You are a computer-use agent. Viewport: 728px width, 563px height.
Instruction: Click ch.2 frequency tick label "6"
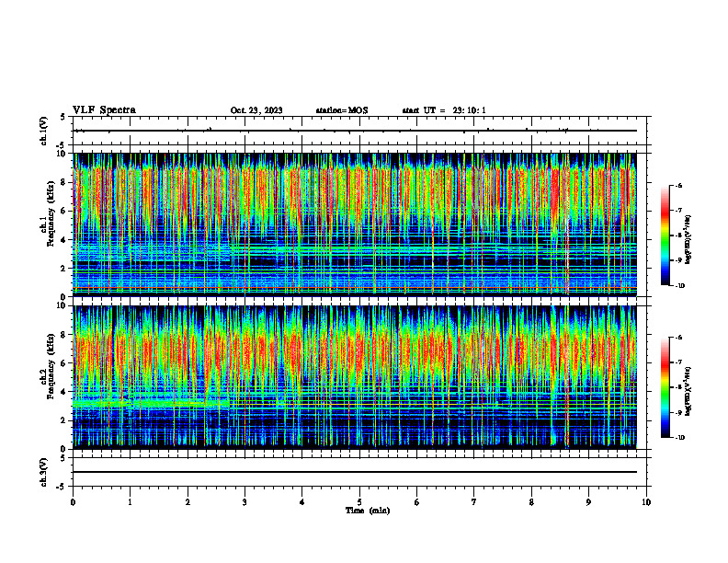[63, 363]
